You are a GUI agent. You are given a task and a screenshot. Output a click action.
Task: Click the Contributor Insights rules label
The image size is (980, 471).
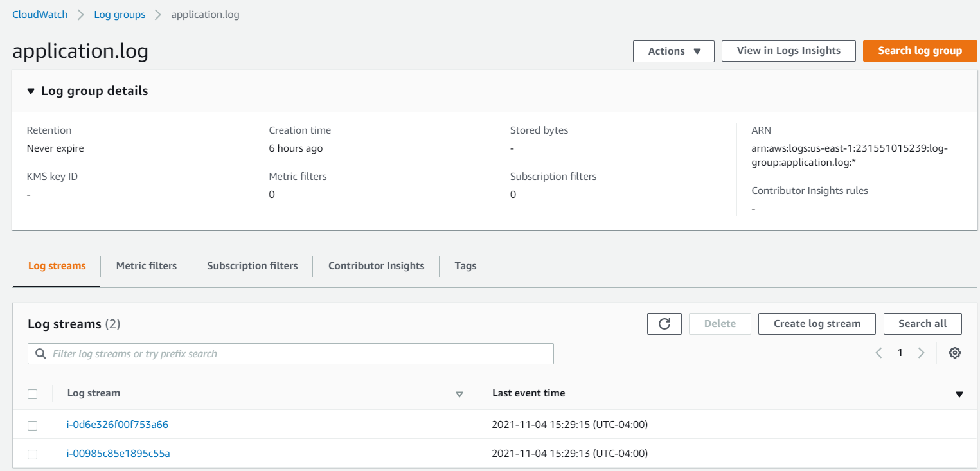point(810,191)
